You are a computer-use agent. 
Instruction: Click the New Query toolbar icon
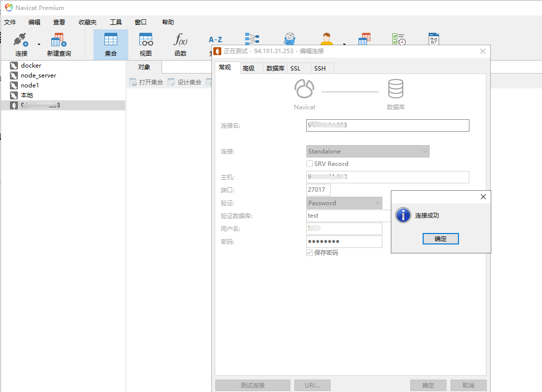pyautogui.click(x=59, y=40)
